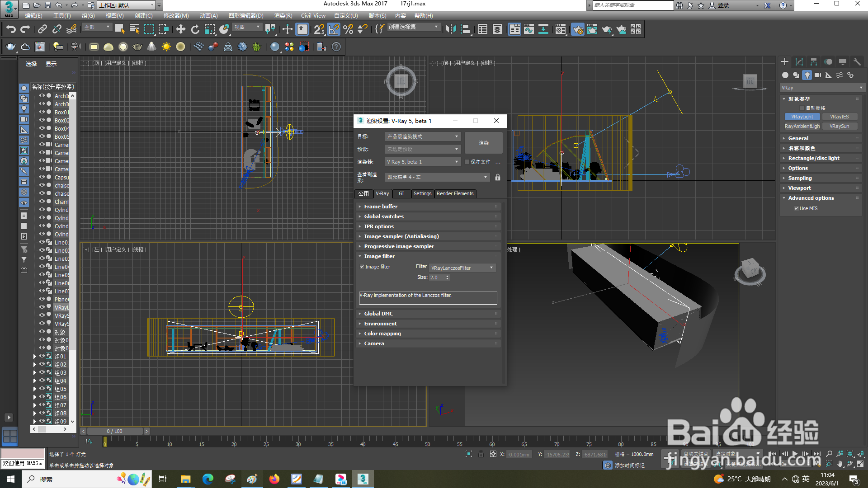868x489 pixels.
Task: Hide Box01 with its eye icon
Action: tap(42, 112)
